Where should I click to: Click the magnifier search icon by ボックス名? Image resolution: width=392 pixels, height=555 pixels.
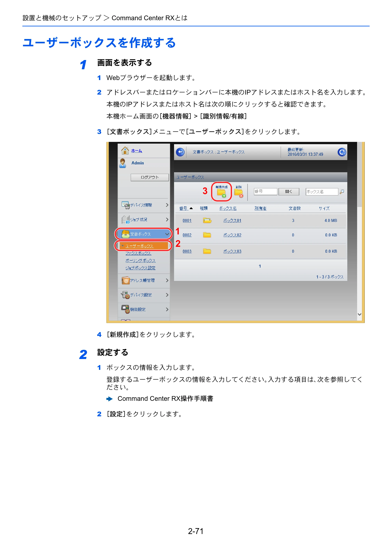coord(342,192)
